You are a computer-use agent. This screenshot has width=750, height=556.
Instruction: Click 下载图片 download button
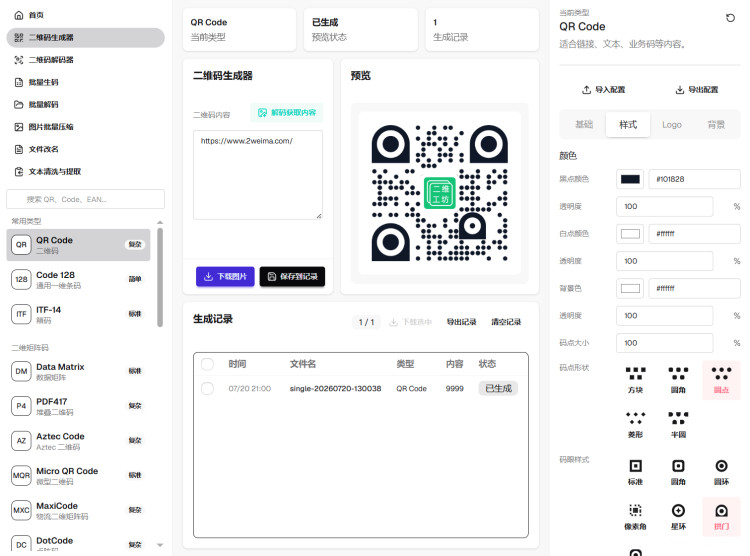tap(225, 277)
